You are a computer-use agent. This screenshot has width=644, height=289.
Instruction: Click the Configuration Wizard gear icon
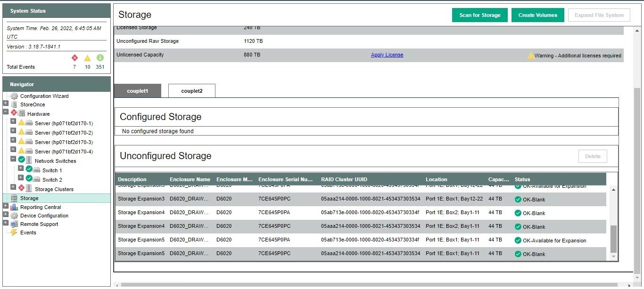tap(14, 96)
